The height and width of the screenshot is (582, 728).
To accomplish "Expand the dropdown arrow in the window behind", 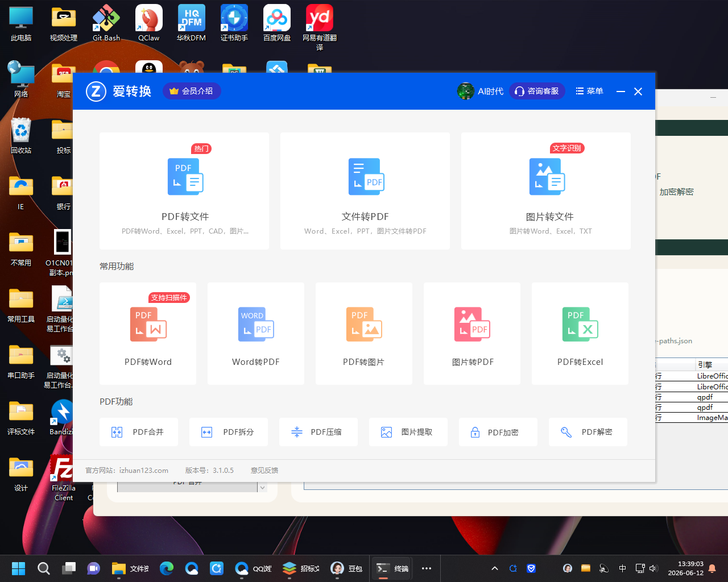I will click(x=262, y=488).
